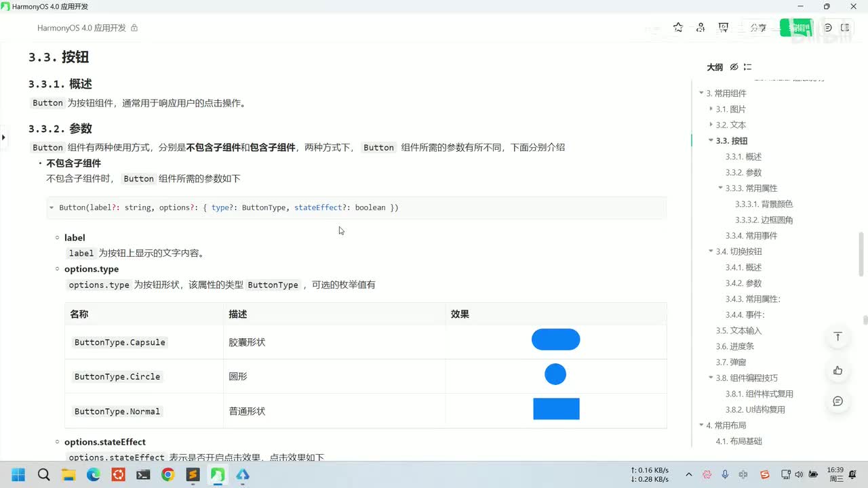
Task: Navigate to 3.7. 弹窗 in outline
Action: pos(731,362)
